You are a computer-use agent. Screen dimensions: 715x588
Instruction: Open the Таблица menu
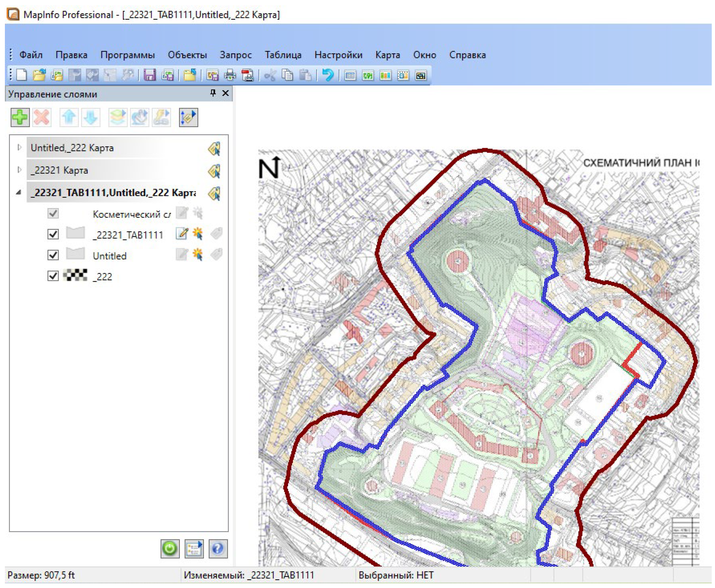[283, 55]
